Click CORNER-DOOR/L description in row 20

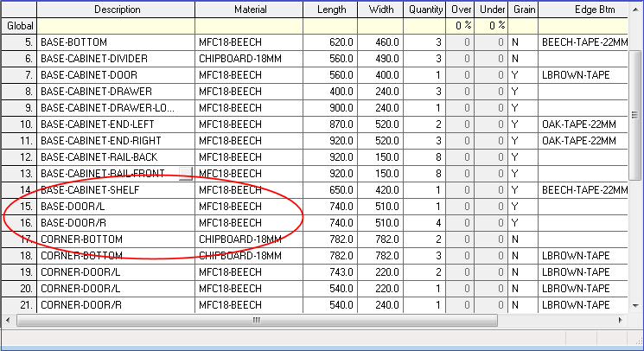click(116, 289)
